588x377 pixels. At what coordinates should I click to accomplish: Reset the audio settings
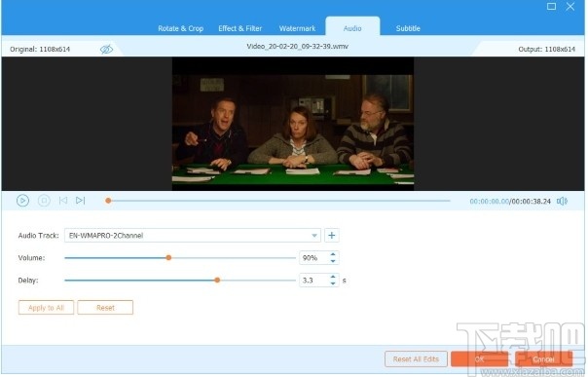pyautogui.click(x=105, y=308)
